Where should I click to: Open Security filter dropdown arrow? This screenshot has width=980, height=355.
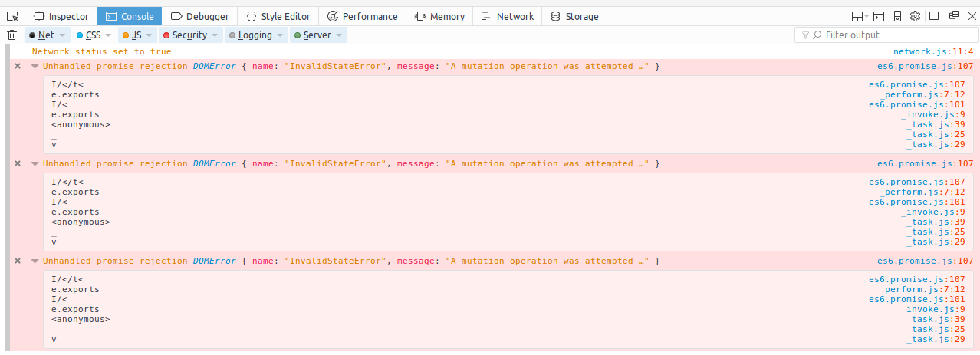(x=215, y=35)
